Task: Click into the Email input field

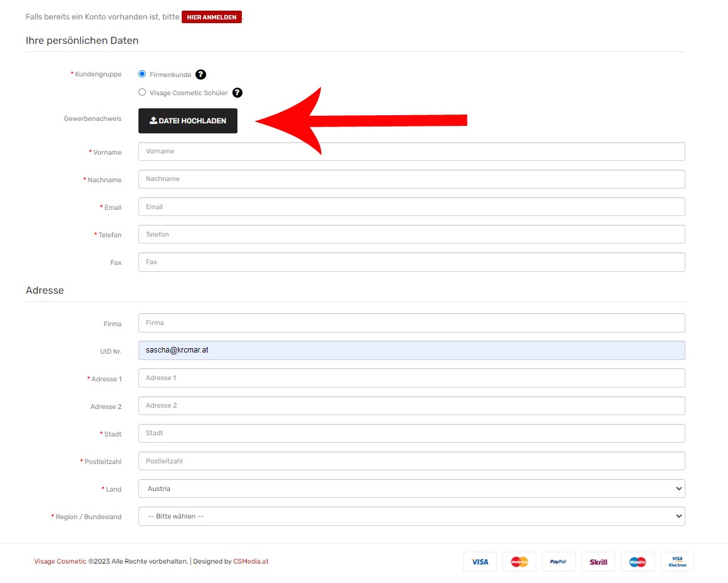Action: point(411,207)
